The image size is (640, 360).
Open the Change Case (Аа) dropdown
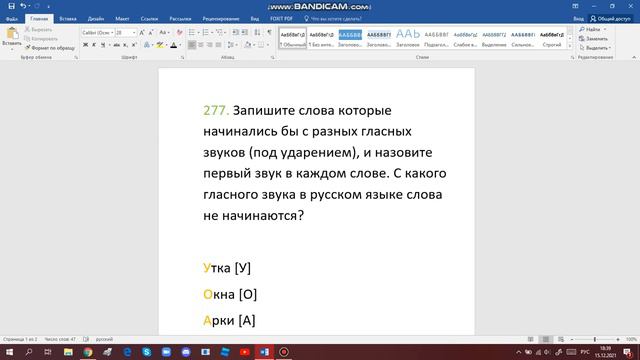click(164, 33)
